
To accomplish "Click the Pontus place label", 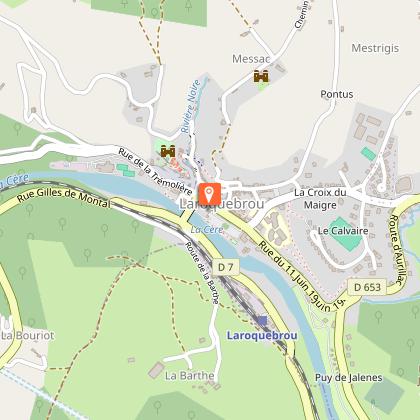I will pyautogui.click(x=337, y=94).
